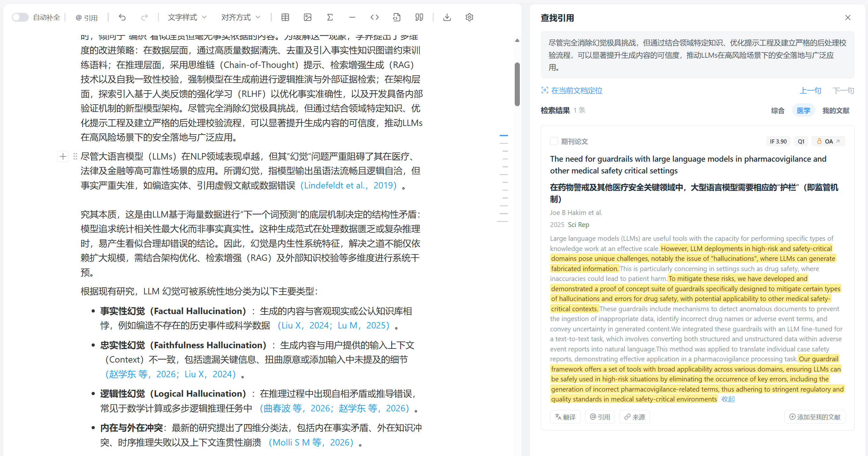Click the 引用 cite button under the abstract
Image resolution: width=868 pixels, height=456 pixels.
click(x=600, y=417)
